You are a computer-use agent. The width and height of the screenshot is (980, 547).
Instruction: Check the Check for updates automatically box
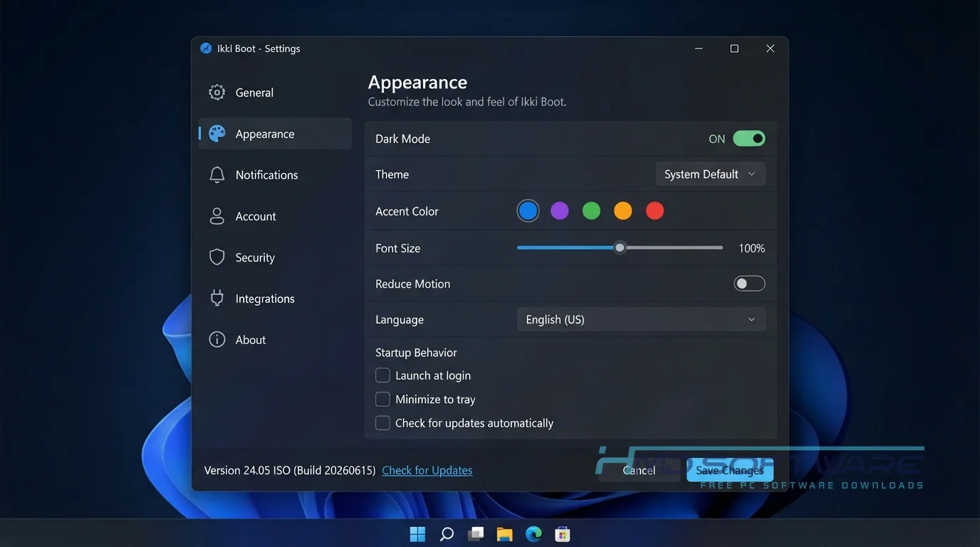(x=382, y=423)
